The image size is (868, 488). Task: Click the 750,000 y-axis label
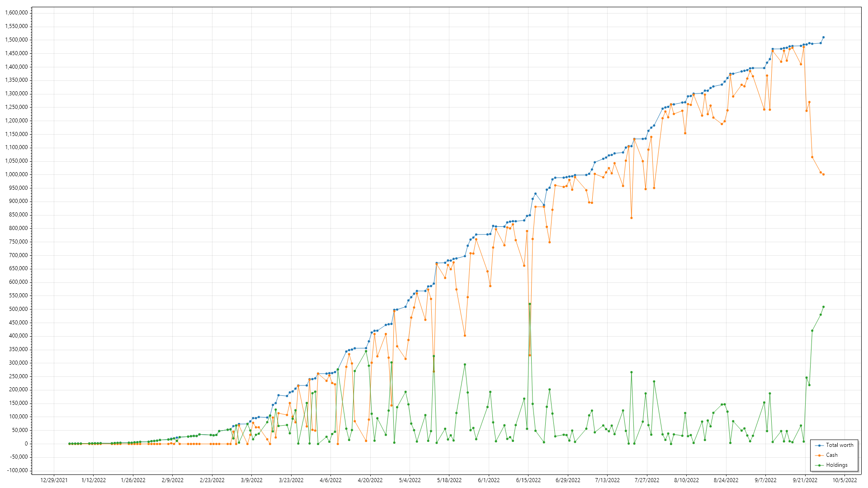(x=19, y=242)
